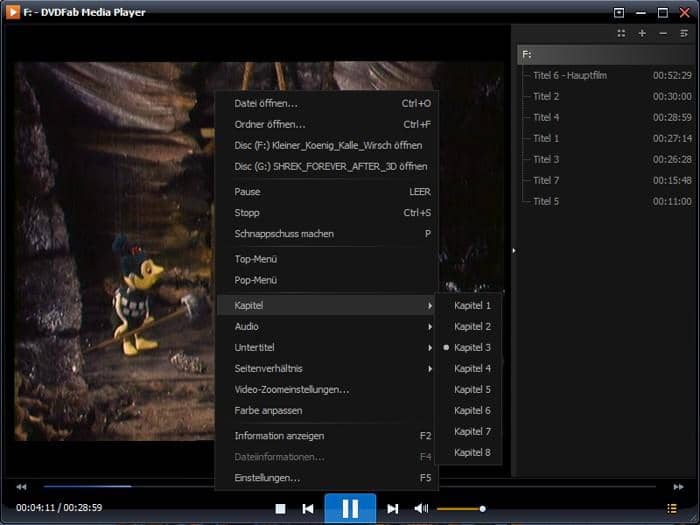The image size is (700, 525).
Task: Select Kapitel 2 radio option
Action: (469, 327)
